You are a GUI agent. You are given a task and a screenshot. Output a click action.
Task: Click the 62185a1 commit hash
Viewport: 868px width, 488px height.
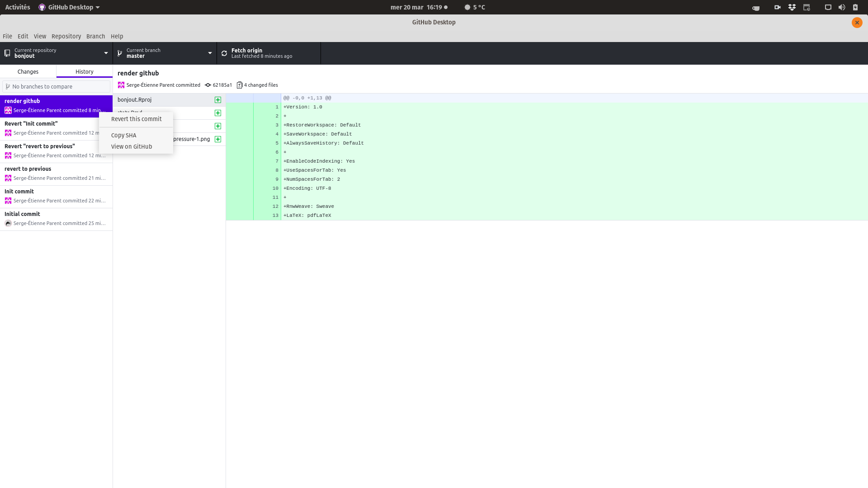pyautogui.click(x=222, y=85)
